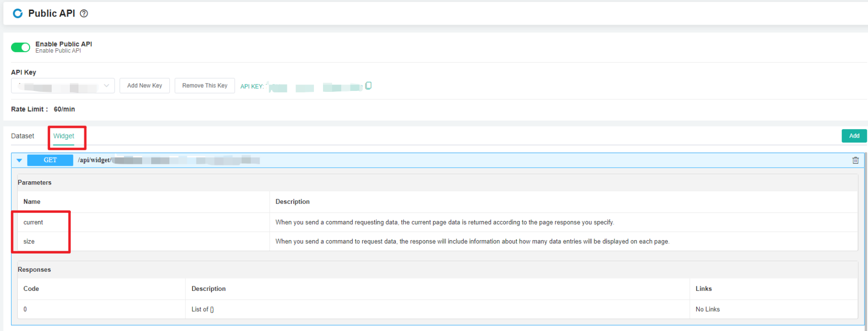Collapse the GET widget endpoint row
This screenshot has width=868, height=331.
pyautogui.click(x=19, y=161)
